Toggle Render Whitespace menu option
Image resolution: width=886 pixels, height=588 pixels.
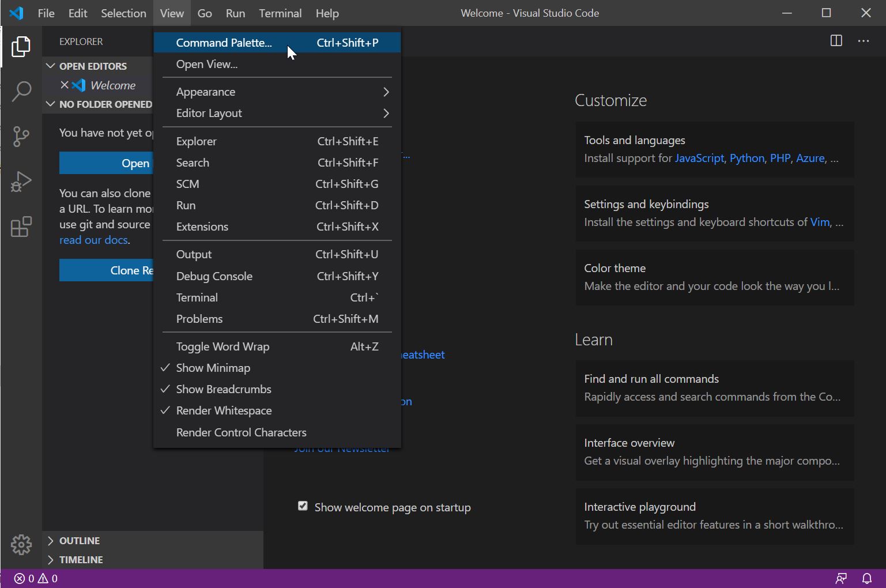coord(277,410)
